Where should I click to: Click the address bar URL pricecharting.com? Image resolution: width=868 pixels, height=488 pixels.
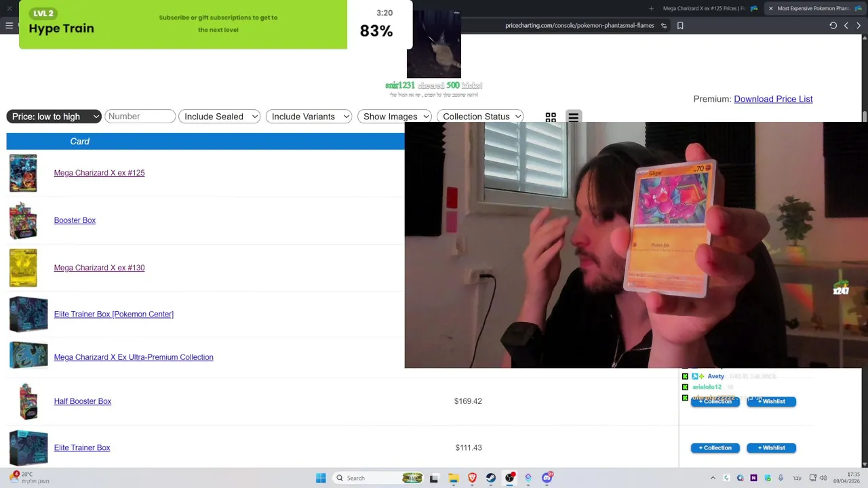pyautogui.click(x=580, y=26)
